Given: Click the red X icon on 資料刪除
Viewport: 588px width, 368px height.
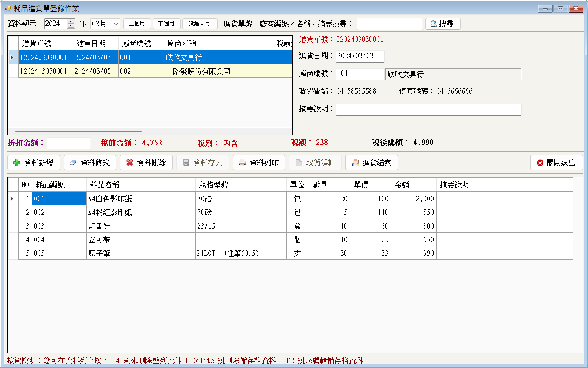Looking at the screenshot, I should 130,163.
